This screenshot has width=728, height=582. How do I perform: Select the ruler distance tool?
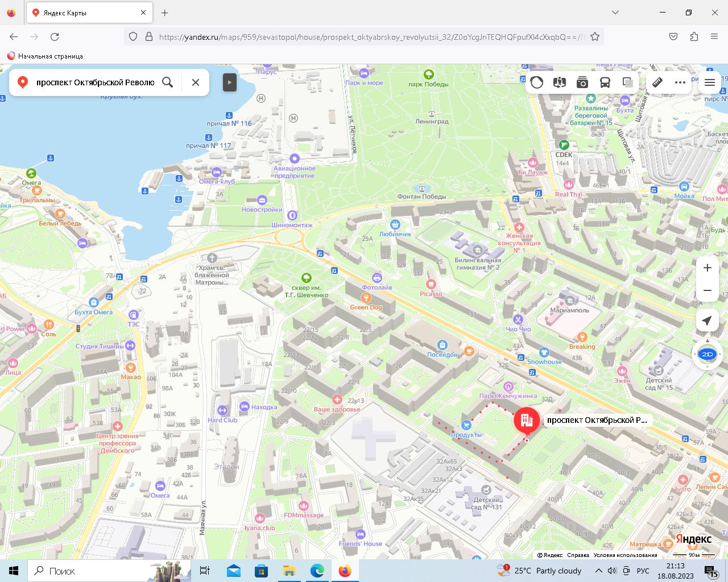point(657,82)
